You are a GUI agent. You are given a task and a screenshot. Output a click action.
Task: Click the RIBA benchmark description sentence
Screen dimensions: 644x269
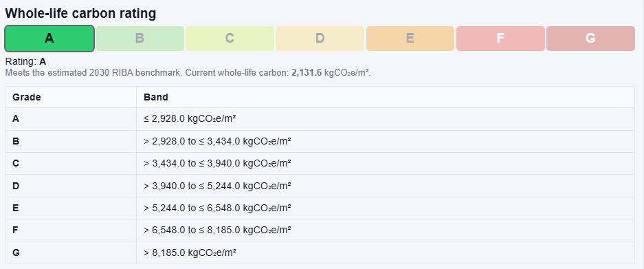pos(188,73)
